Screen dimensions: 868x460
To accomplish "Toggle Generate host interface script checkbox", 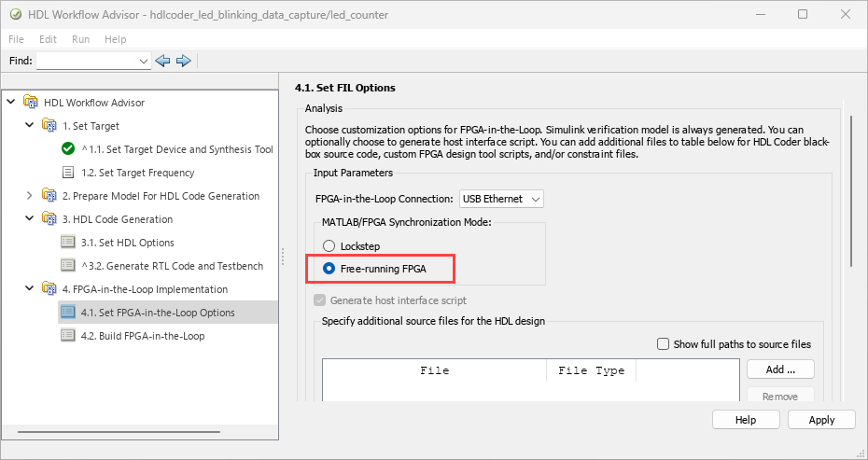I will click(319, 300).
